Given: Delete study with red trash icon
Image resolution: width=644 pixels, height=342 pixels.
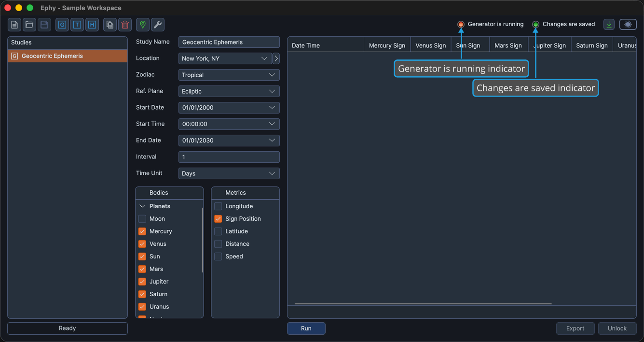Looking at the screenshot, I should 125,25.
